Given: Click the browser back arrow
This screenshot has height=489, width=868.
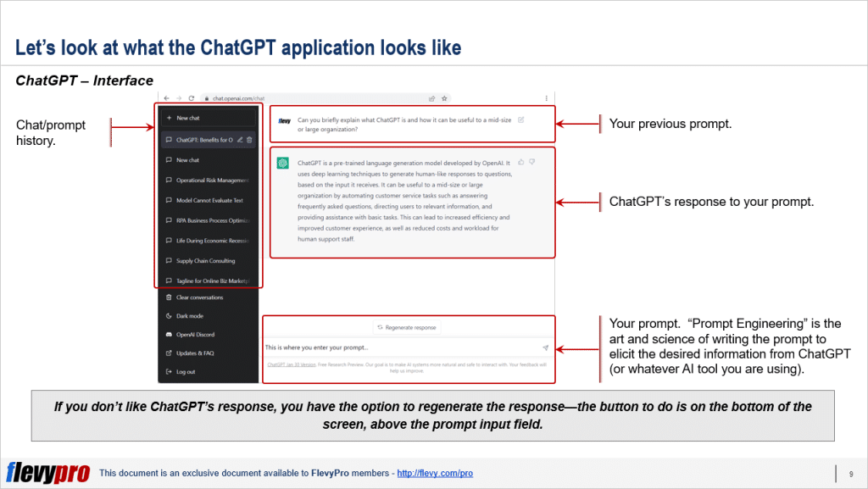Looking at the screenshot, I should coord(165,98).
